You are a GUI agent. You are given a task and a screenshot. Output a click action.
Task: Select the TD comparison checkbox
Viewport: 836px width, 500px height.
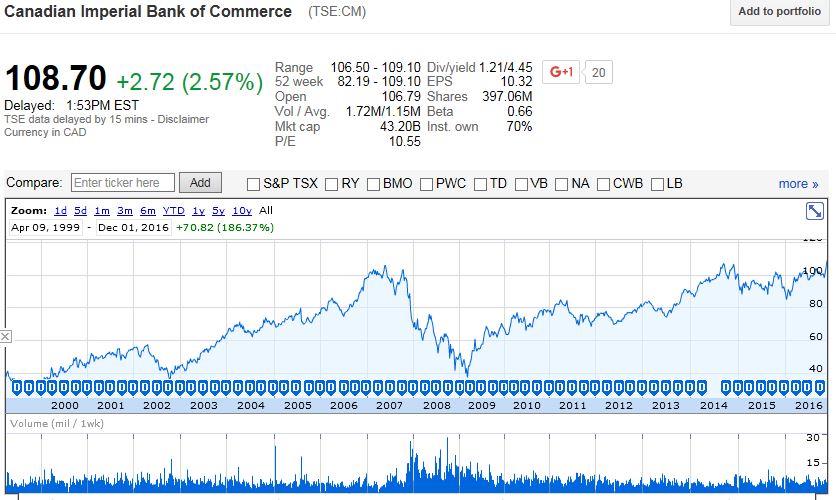point(481,184)
